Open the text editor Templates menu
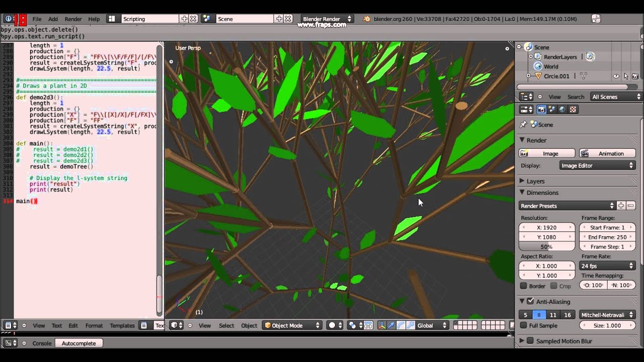This screenshot has width=644, height=362. 122,325
